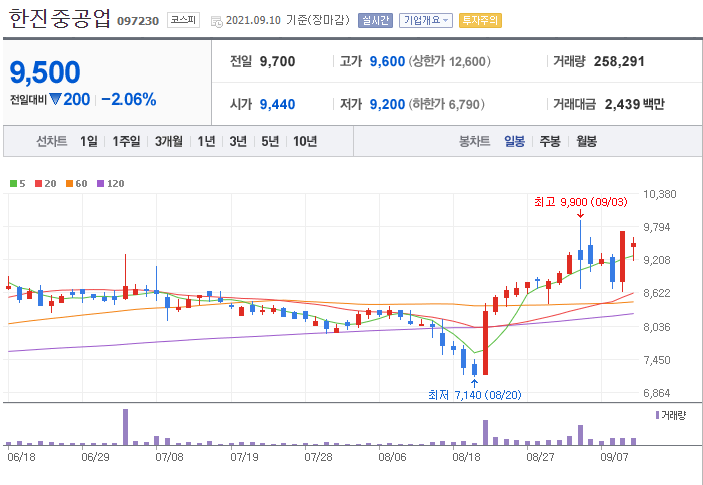Click the 08/18 date axis label
Viewport: 703px width, 485px height.
(465, 457)
